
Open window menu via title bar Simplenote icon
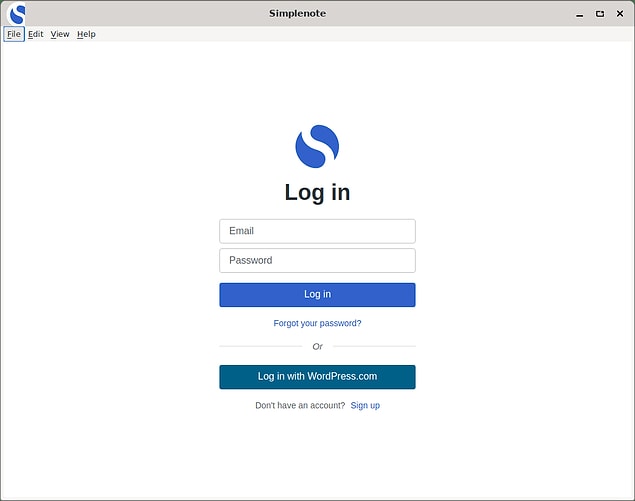click(x=16, y=13)
